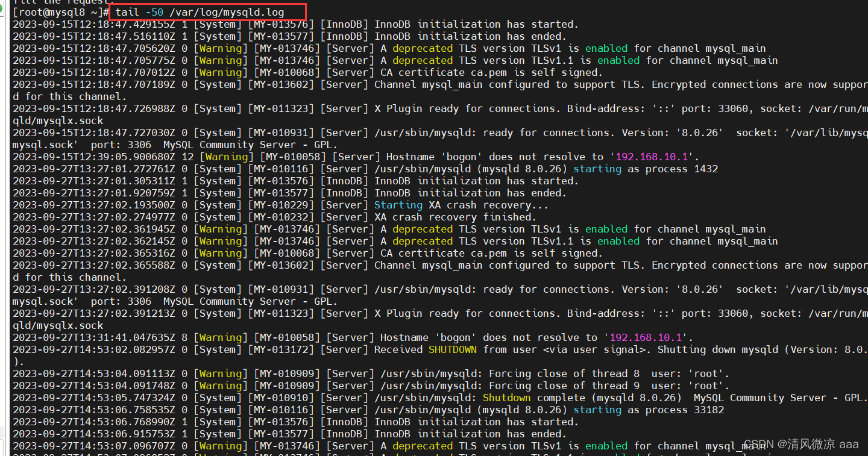Image resolution: width=868 pixels, height=456 pixels.
Task: Click error code [MY-010229]
Action: [281, 205]
